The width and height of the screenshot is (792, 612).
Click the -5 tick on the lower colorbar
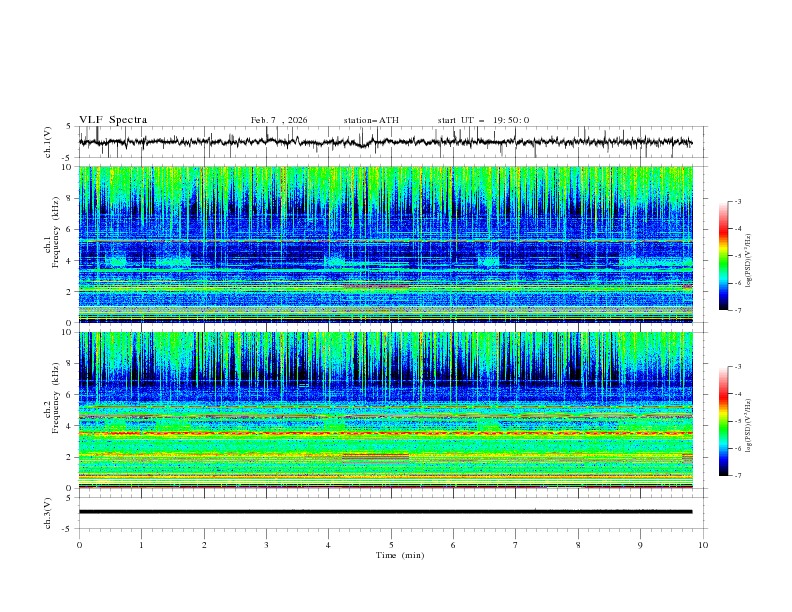(x=737, y=421)
